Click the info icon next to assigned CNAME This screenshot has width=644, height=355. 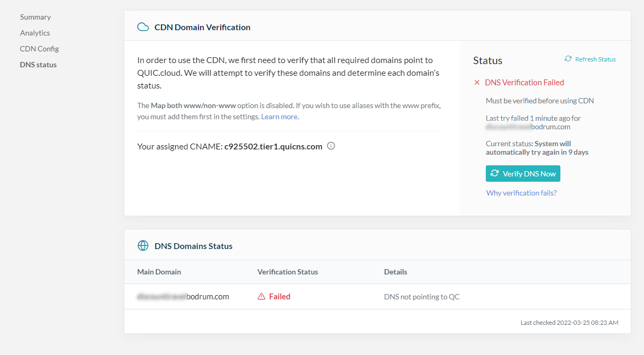click(331, 146)
